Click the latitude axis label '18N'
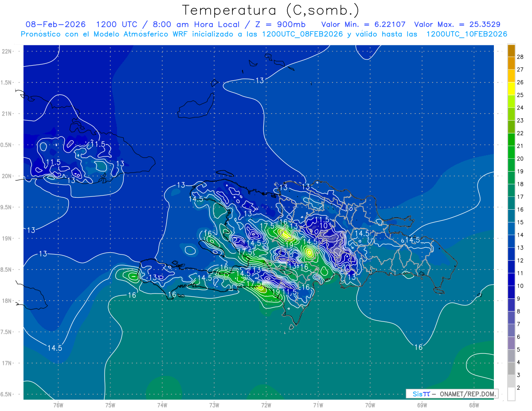This screenshot has width=532, height=411. pyautogui.click(x=7, y=301)
